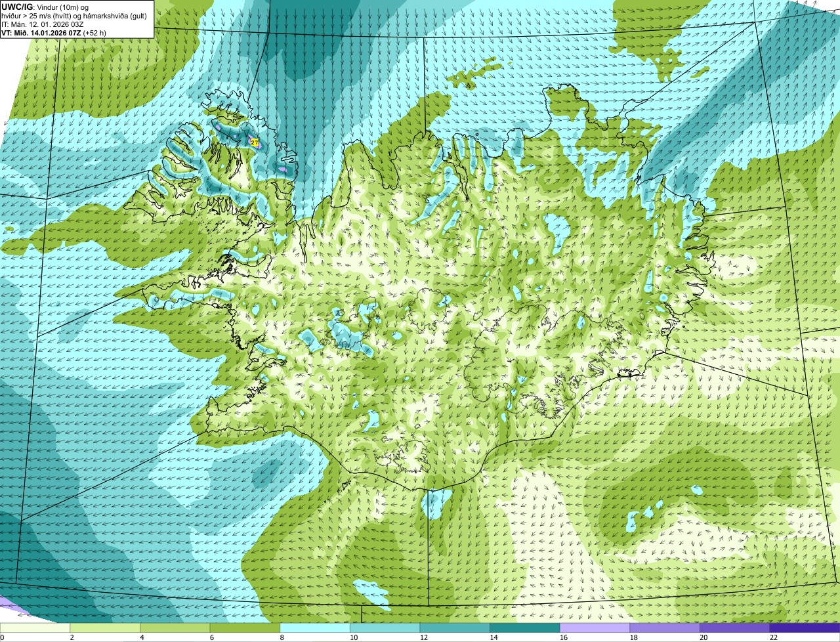Viewport: 840px width, 642px height.
Task: Click the '16' label on the color scale
Action: click(564, 637)
